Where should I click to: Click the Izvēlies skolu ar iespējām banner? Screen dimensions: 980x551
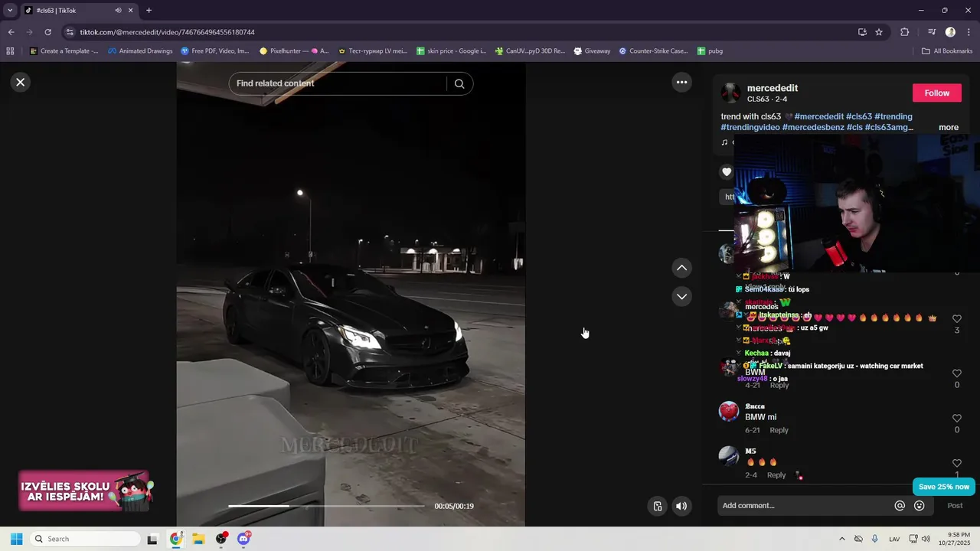pos(86,491)
